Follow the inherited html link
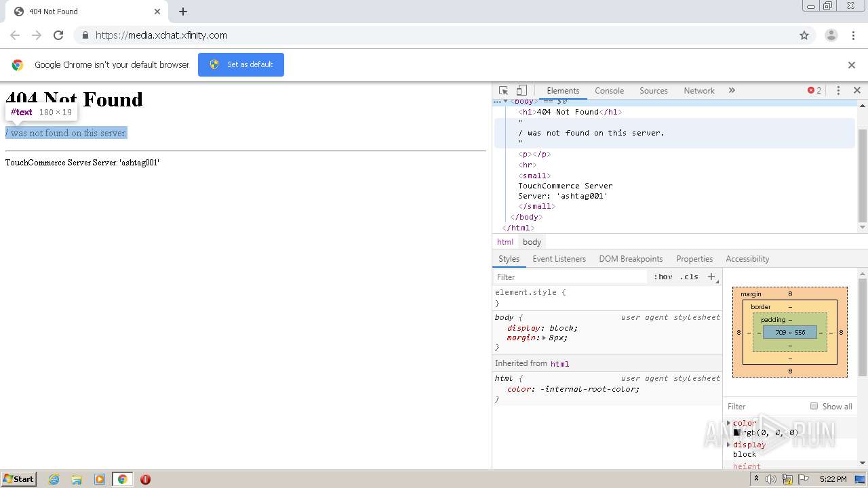Screen dimensions: 868x488 point(559,364)
